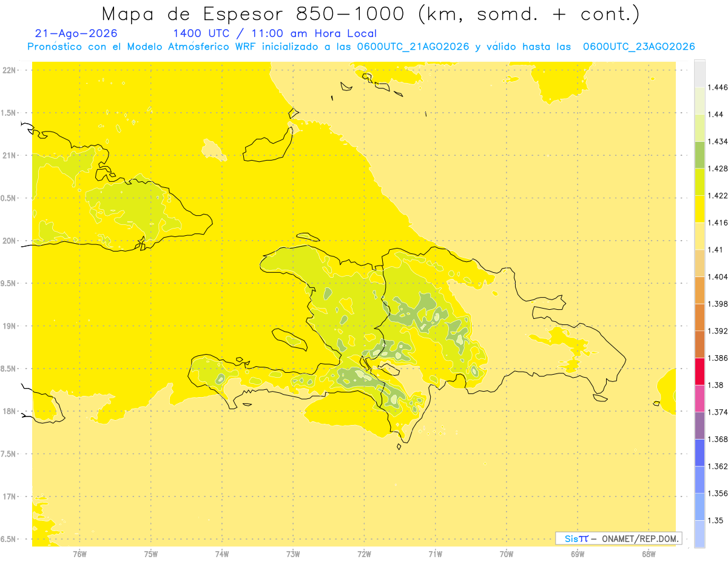Click the 6.5N latitude tick label
Screen dimensions: 728x562
click(x=10, y=539)
